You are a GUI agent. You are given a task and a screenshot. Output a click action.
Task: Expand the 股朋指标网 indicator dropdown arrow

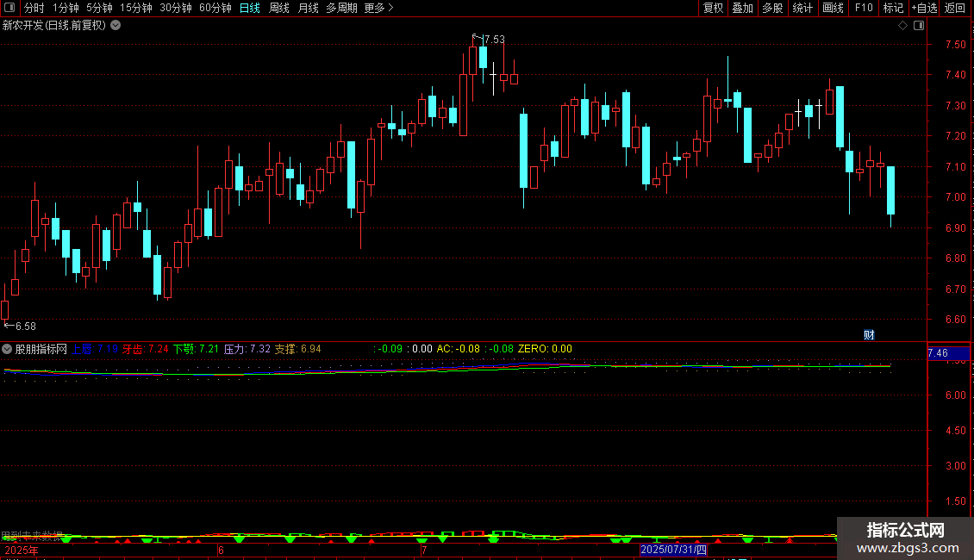[x=7, y=349]
